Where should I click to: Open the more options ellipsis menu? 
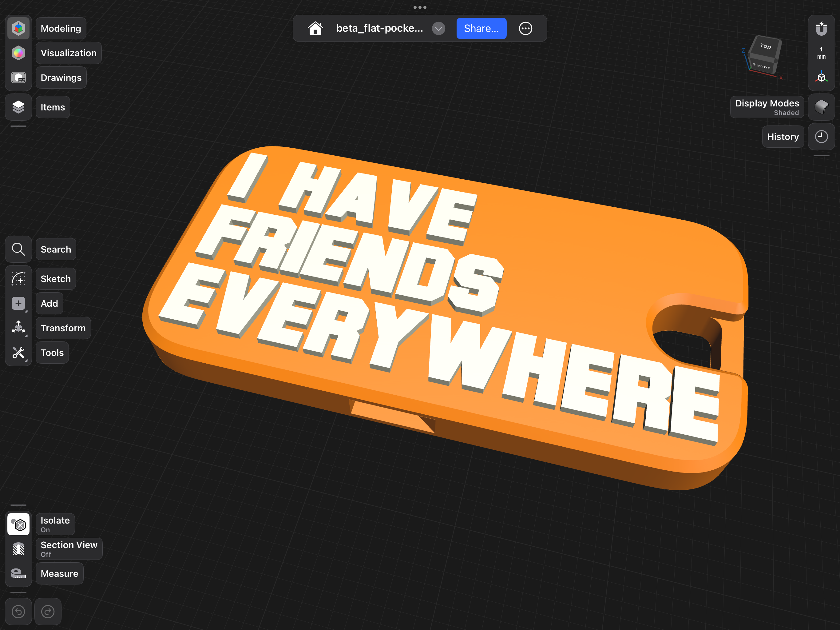click(x=525, y=29)
